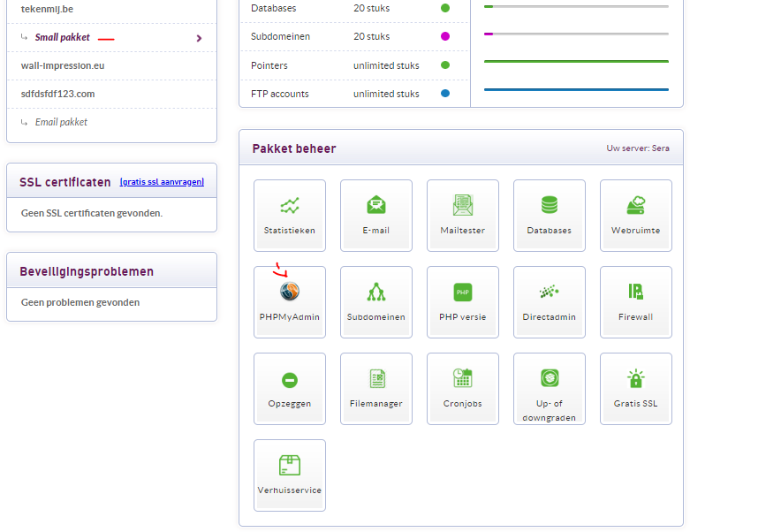Viewport: 781px width, 532px height.
Task: Open the Subdomeinen tree icon
Action: pos(376,293)
